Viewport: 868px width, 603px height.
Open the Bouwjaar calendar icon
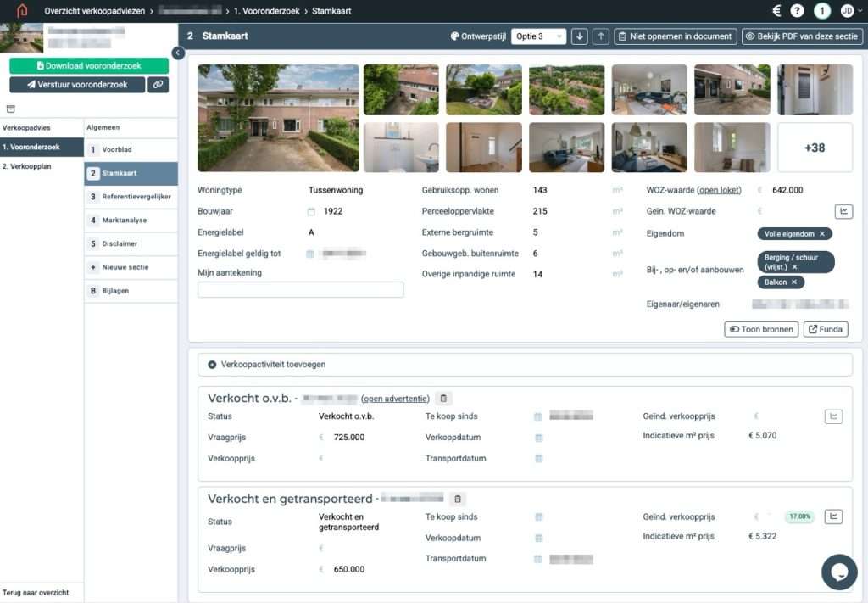point(311,211)
